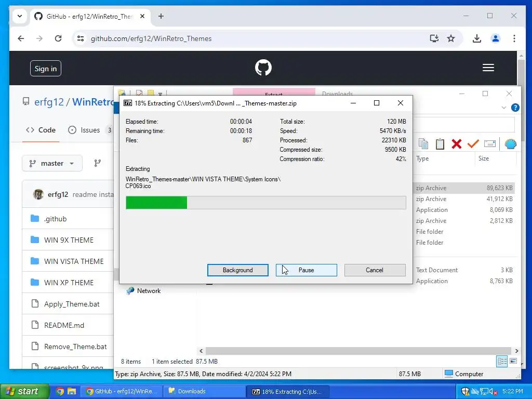The height and width of the screenshot is (399, 532).
Task: Pause the 7-Zip extraction
Action: click(307, 270)
